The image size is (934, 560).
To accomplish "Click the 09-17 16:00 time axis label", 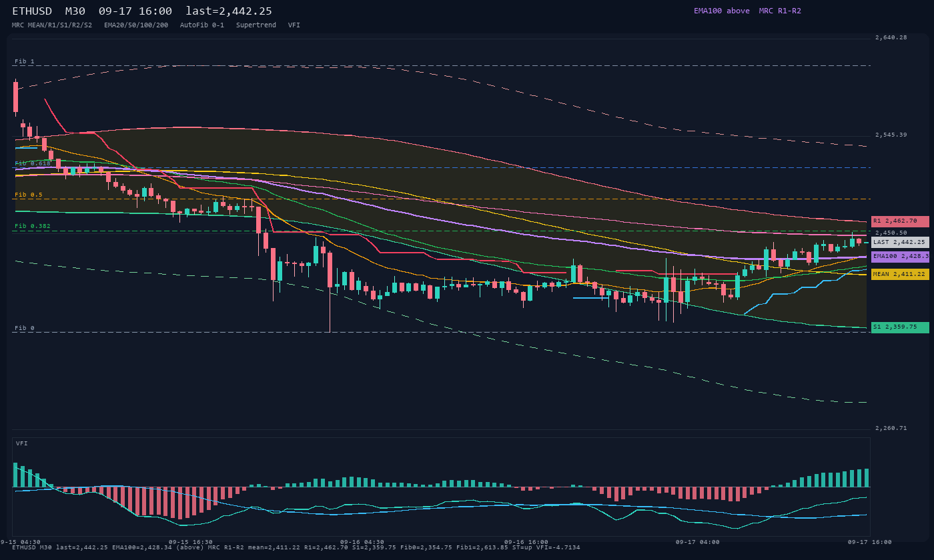I will 870,542.
